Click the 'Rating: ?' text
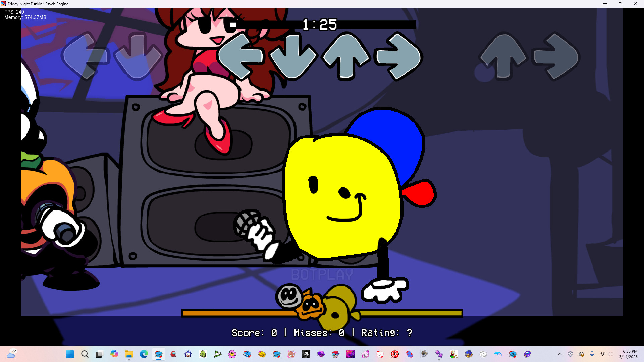The height and width of the screenshot is (362, 644). click(x=387, y=333)
